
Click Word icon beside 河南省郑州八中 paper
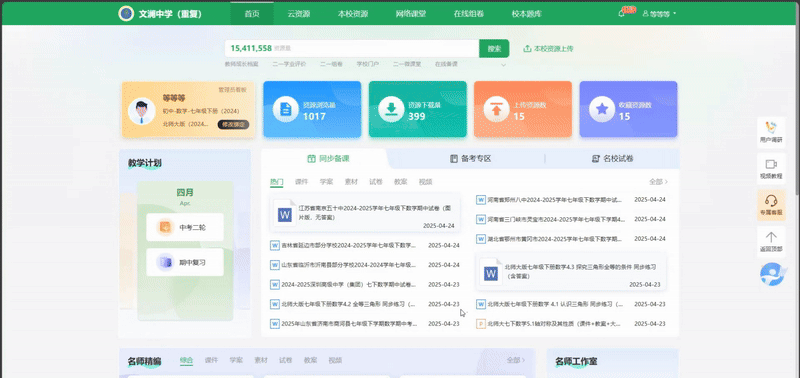[x=481, y=199]
